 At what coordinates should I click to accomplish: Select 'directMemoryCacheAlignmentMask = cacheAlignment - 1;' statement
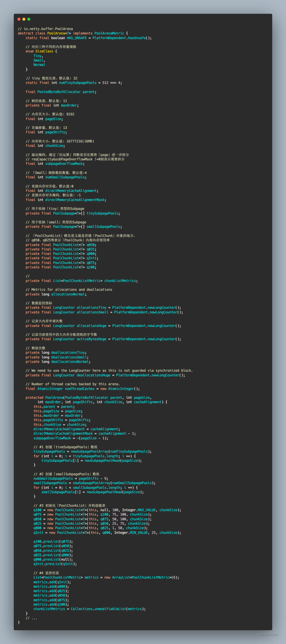[x=85, y=434]
